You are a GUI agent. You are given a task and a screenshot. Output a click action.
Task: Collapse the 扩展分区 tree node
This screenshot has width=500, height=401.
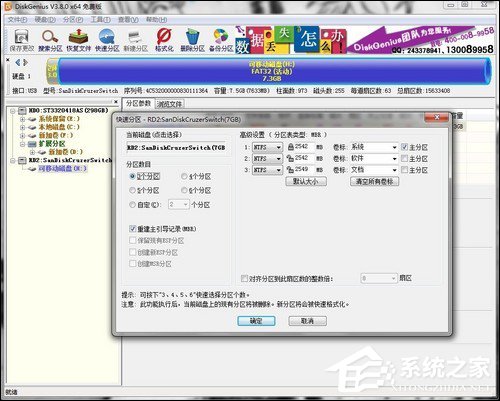[22, 144]
